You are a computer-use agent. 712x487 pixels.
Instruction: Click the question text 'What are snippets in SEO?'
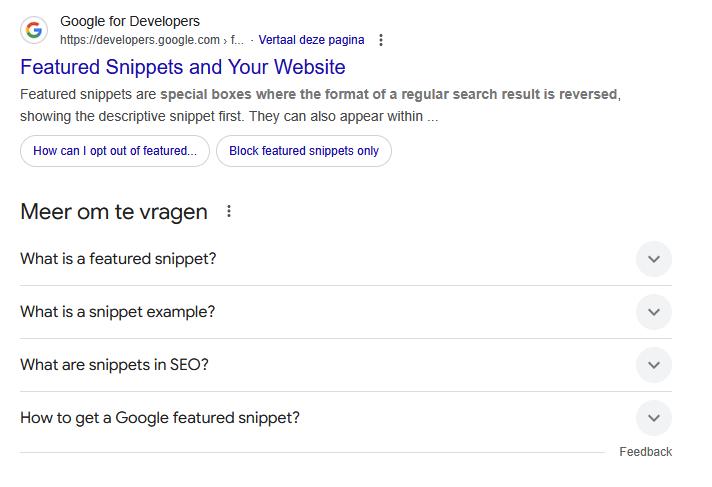click(x=114, y=365)
